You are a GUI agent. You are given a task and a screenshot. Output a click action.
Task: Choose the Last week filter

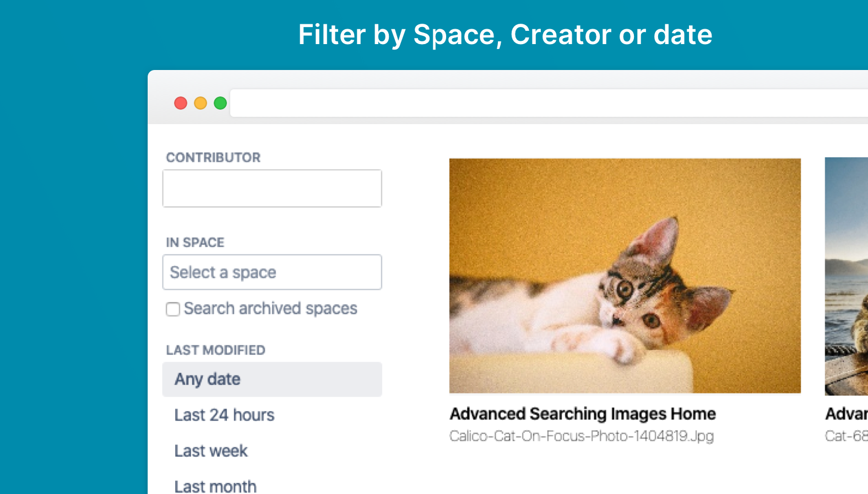click(x=211, y=451)
